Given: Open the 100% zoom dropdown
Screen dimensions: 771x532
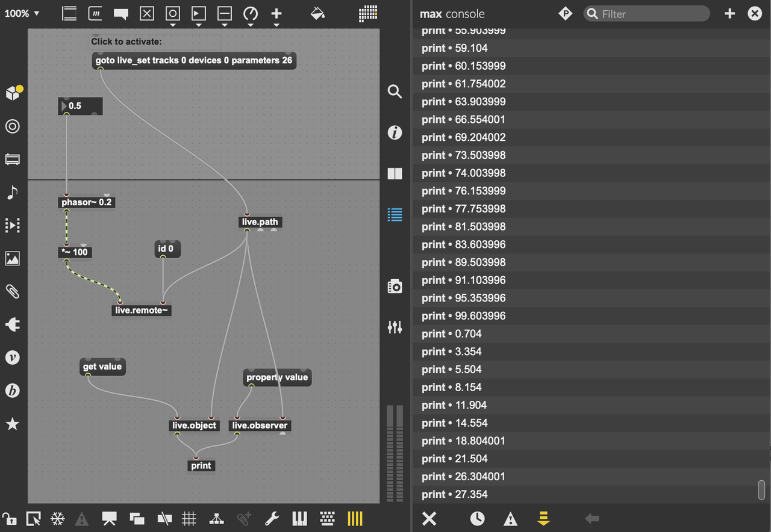Looking at the screenshot, I should 22,13.
